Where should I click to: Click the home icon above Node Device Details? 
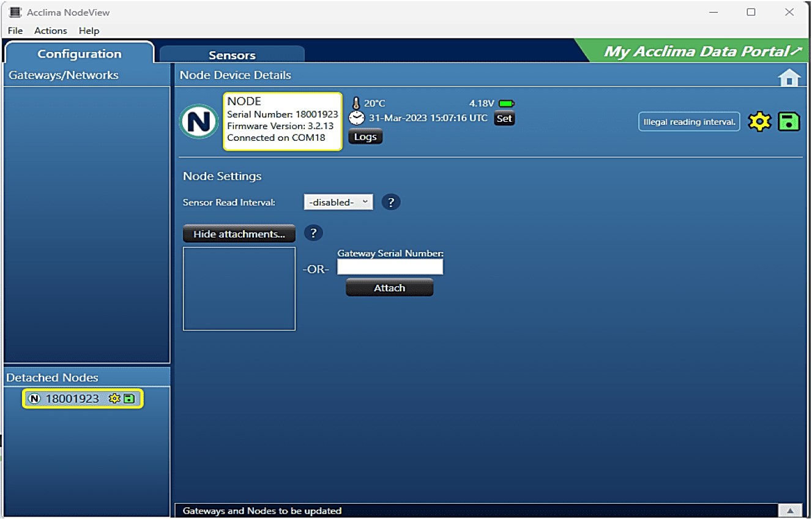[x=789, y=77]
